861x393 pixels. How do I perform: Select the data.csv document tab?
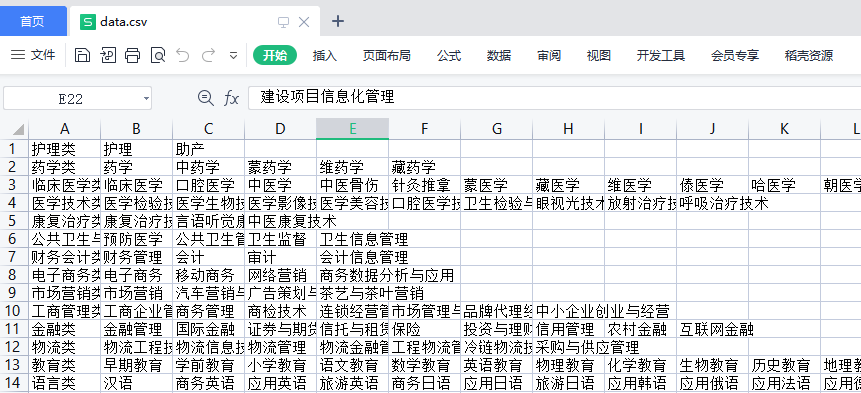194,21
